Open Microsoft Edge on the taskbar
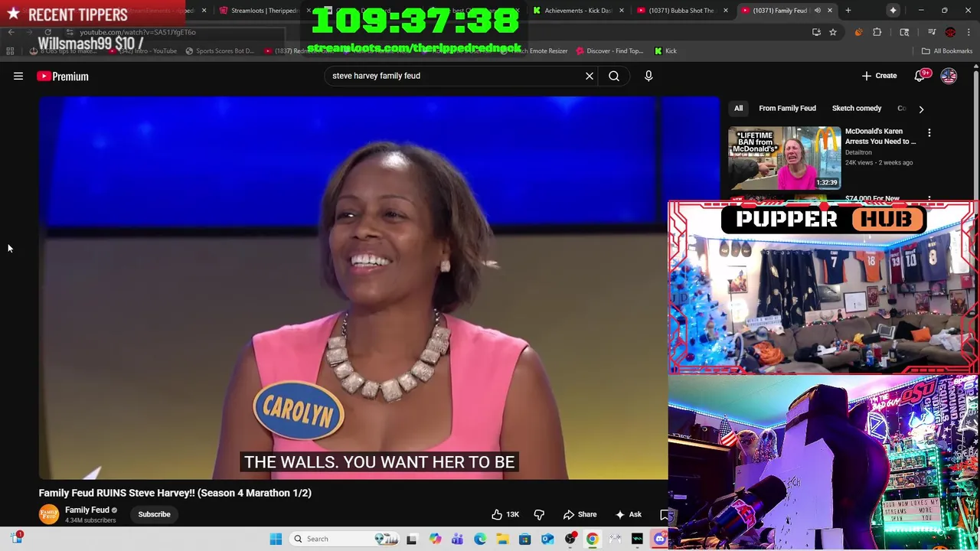Viewport: 980px width, 551px height. point(480,539)
